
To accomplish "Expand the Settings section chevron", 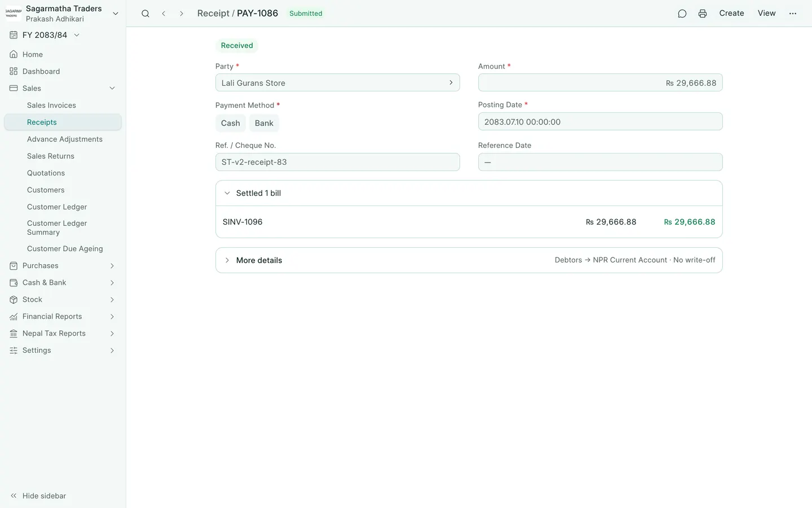I will [x=112, y=351].
